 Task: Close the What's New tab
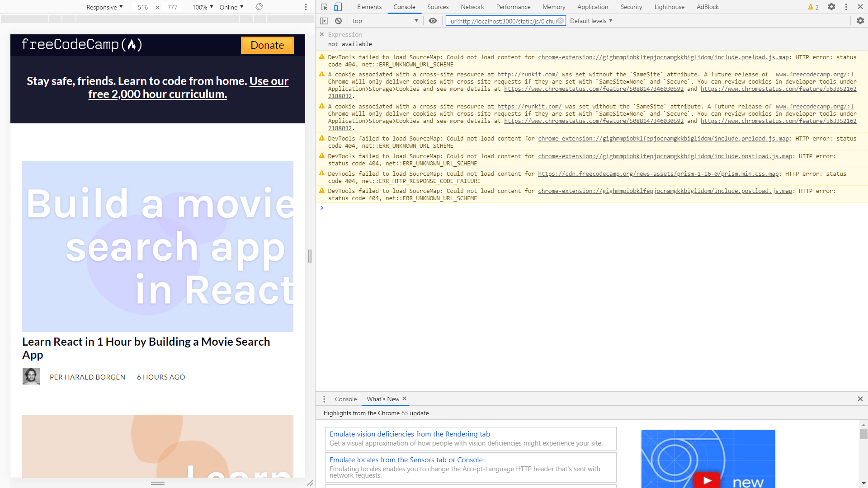[405, 399]
